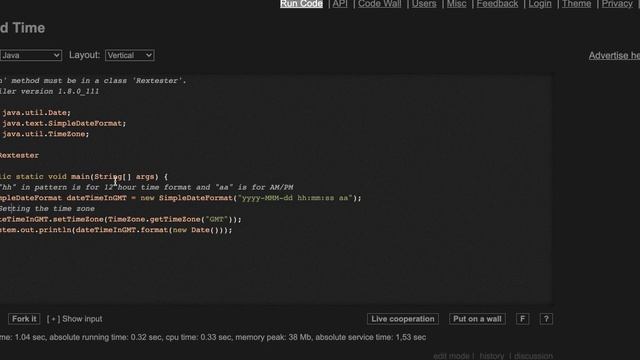640x360 pixels.
Task: Open the discussion link
Action: tap(533, 356)
